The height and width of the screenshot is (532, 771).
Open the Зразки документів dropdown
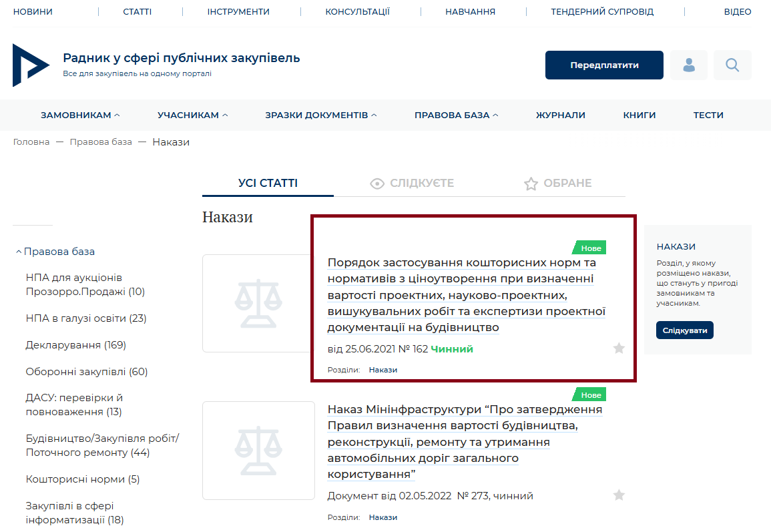[320, 115]
